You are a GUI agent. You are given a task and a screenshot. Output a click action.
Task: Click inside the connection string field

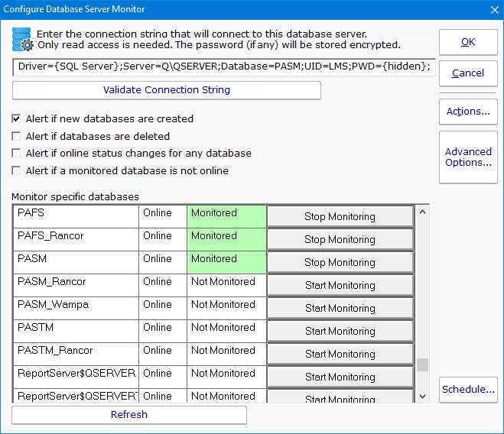click(224, 67)
